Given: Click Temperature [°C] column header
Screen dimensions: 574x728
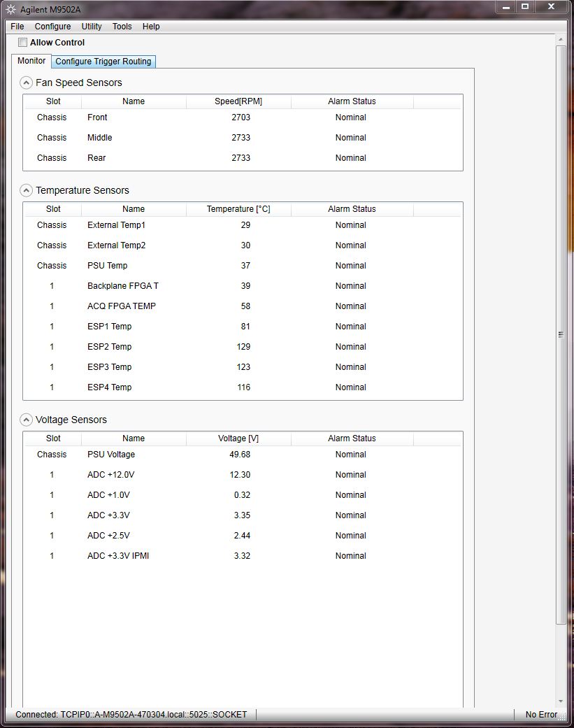Looking at the screenshot, I should click(238, 209).
